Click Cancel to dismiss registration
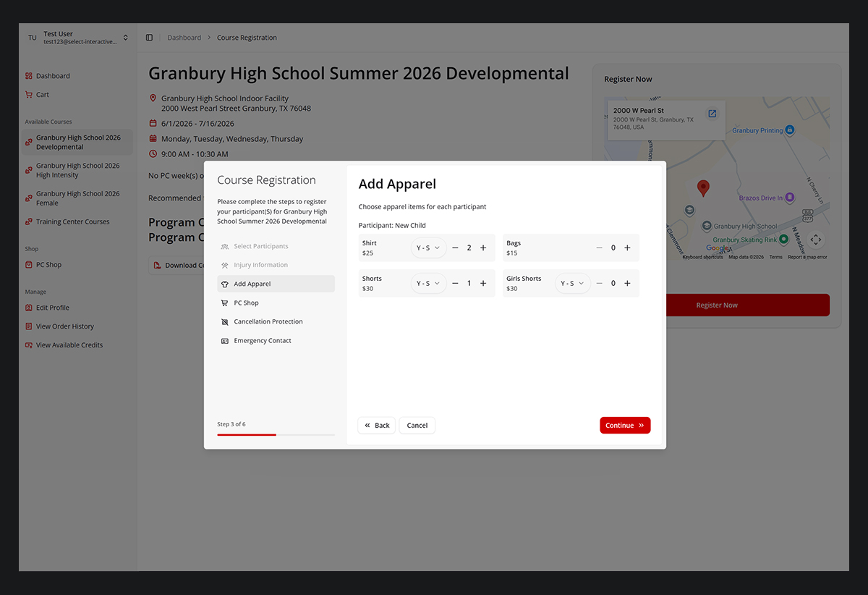The image size is (868, 595). coord(417,425)
